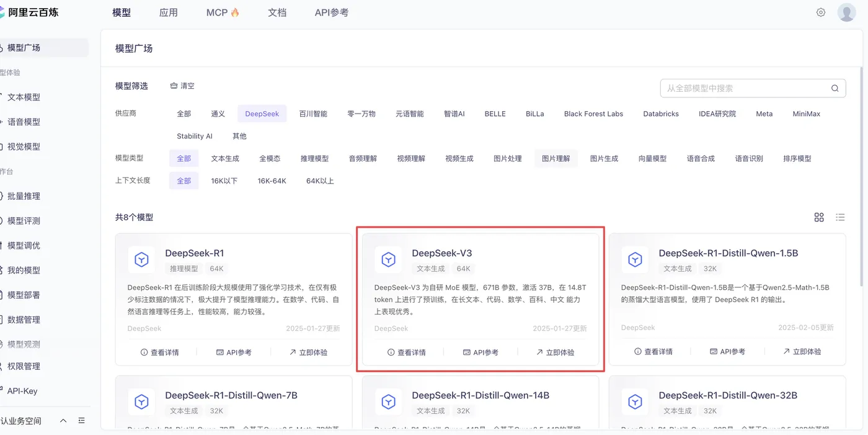
Task: Click the 共8个模型 count text
Action: coord(134,217)
